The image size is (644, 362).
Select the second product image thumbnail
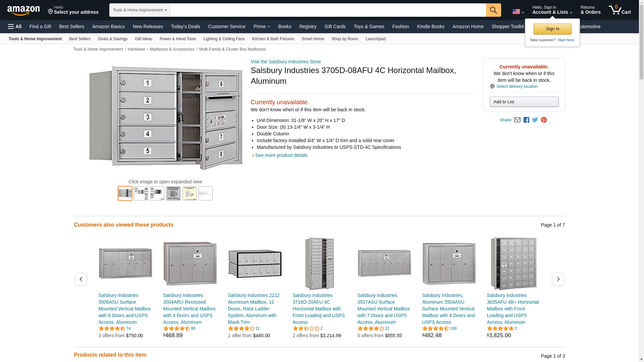pyautogui.click(x=141, y=193)
